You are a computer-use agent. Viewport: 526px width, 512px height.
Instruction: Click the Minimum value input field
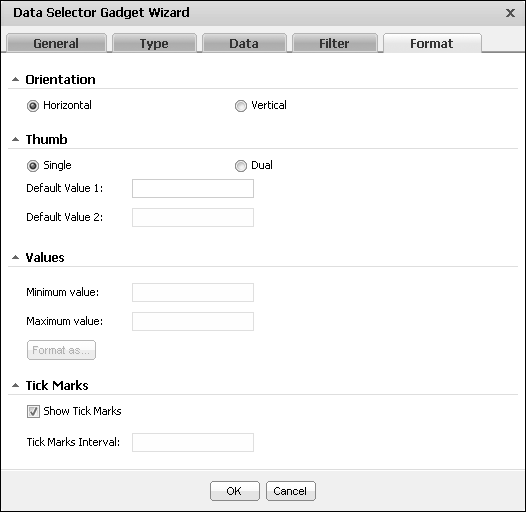tap(193, 293)
